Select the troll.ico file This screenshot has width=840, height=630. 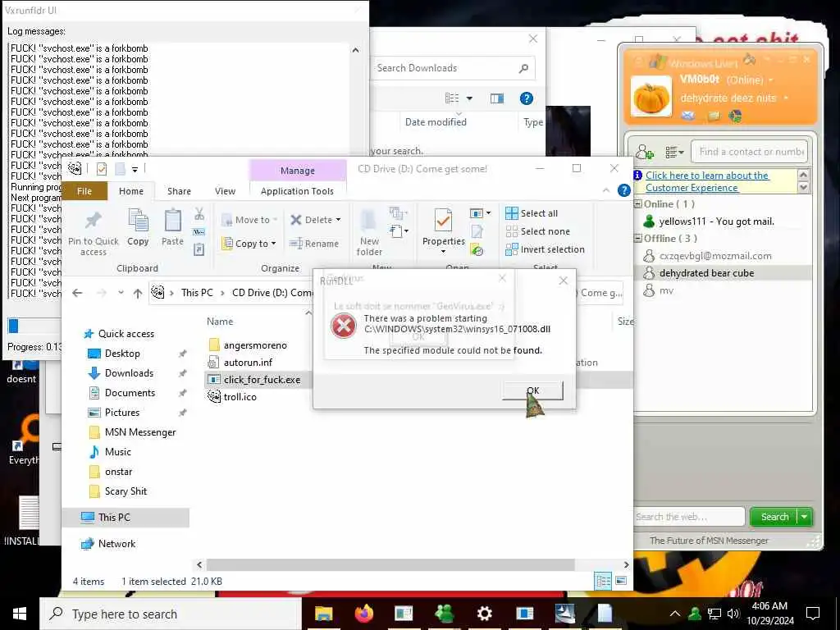[x=240, y=396]
